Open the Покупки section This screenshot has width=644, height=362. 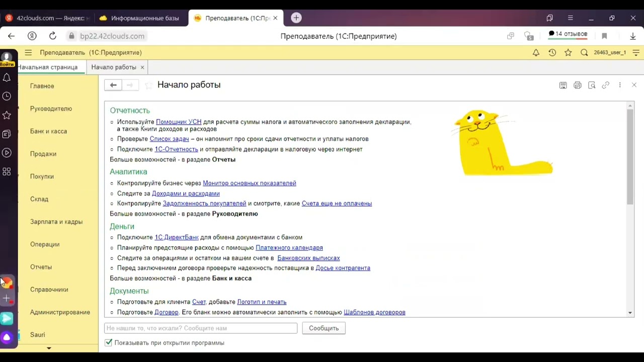(42, 176)
